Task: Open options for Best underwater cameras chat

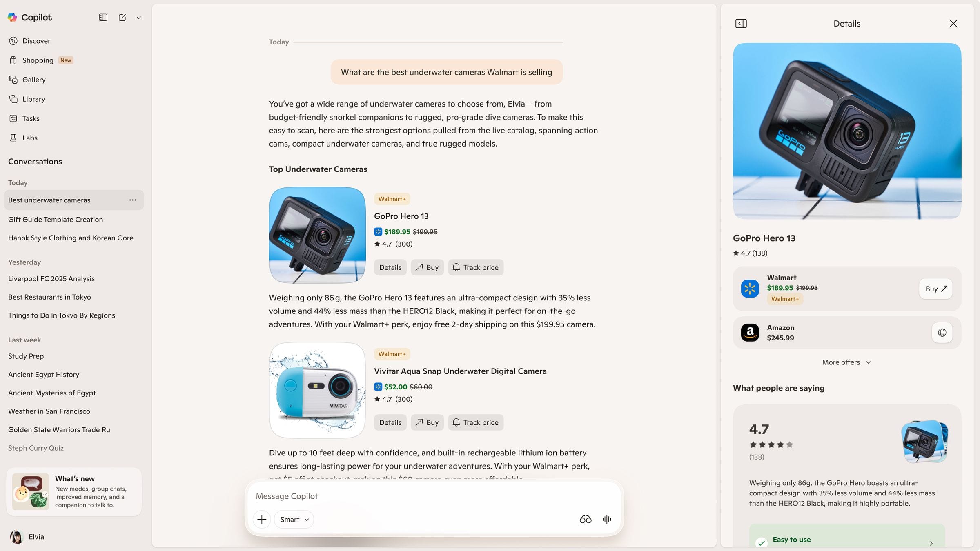Action: (133, 200)
